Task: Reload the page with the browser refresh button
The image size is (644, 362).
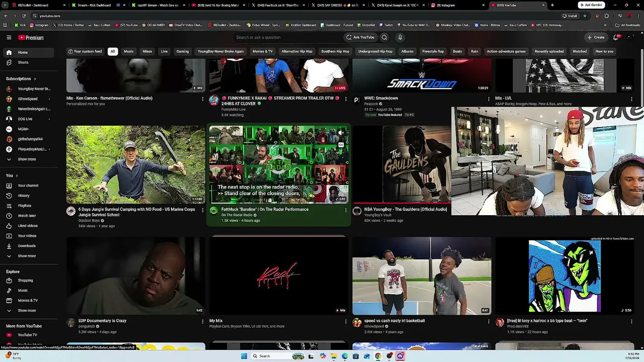Action: pos(24,16)
